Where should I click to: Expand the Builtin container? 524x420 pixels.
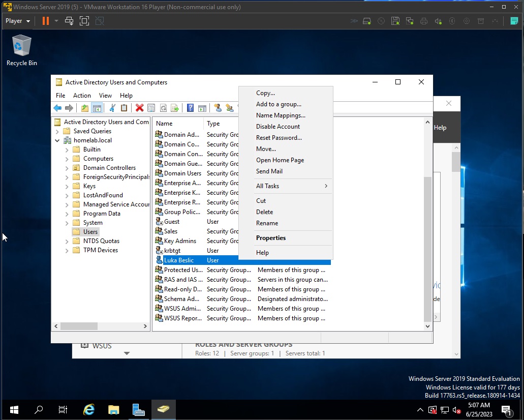pos(67,150)
